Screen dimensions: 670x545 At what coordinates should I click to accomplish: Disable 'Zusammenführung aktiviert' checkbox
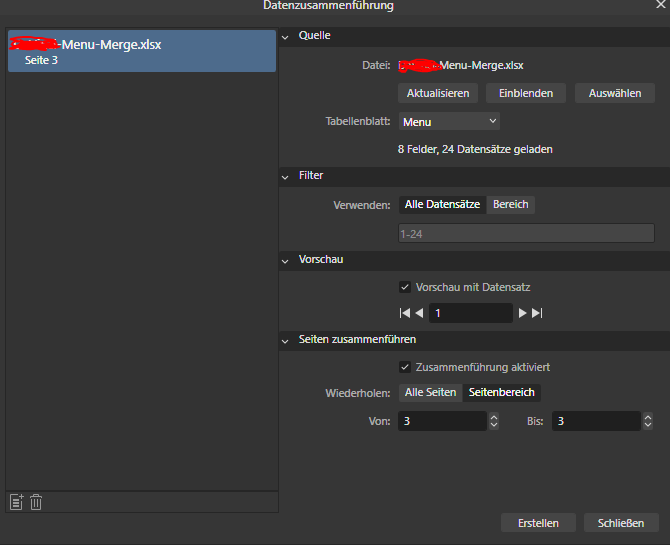tap(405, 366)
